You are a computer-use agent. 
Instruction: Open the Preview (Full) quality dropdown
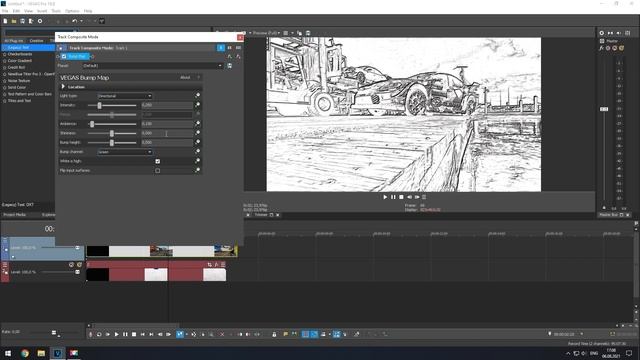[266, 33]
